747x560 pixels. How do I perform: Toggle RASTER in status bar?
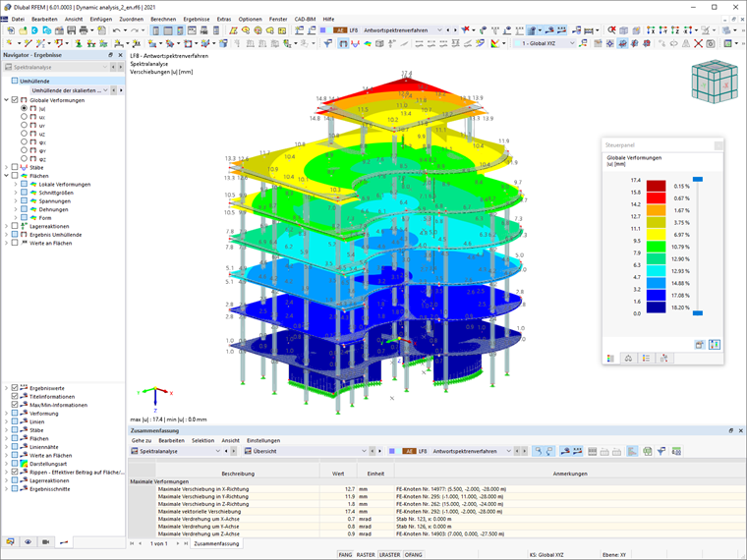(x=366, y=555)
